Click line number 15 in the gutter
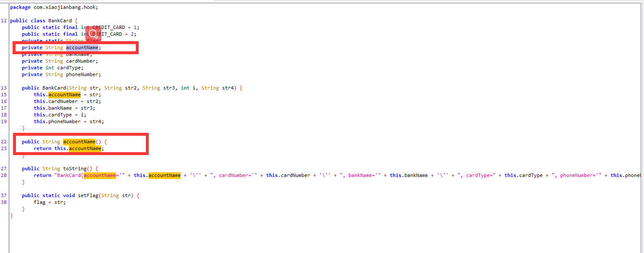Screen dimensions: 644x253 (x=4, y=95)
